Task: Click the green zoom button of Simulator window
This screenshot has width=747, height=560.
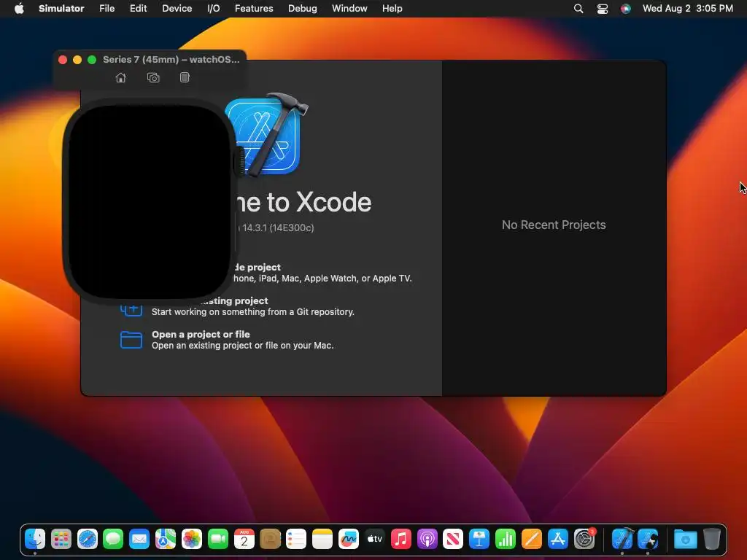Action: coord(92,60)
